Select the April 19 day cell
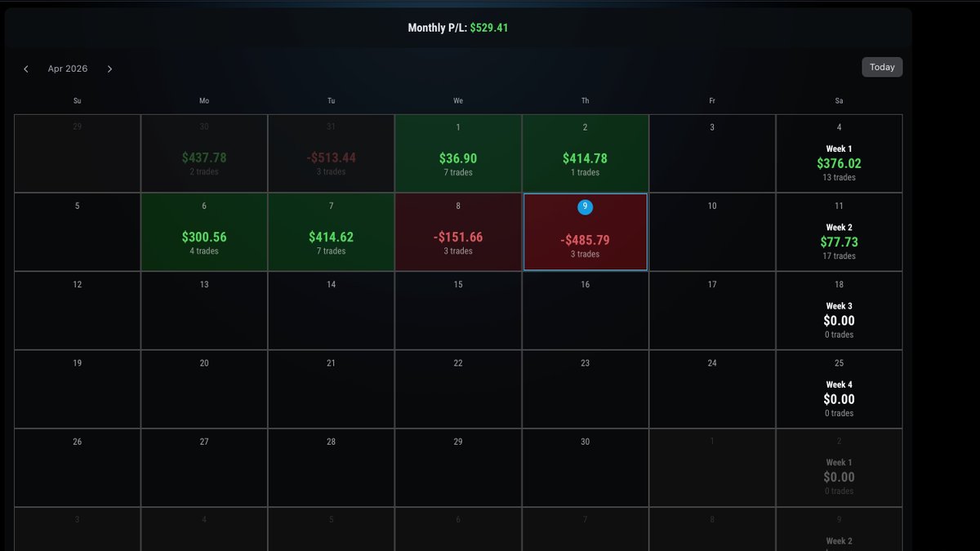 tap(77, 389)
